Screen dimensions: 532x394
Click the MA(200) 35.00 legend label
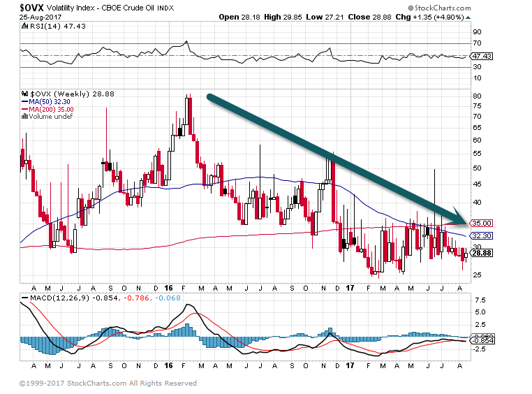pyautogui.click(x=51, y=109)
